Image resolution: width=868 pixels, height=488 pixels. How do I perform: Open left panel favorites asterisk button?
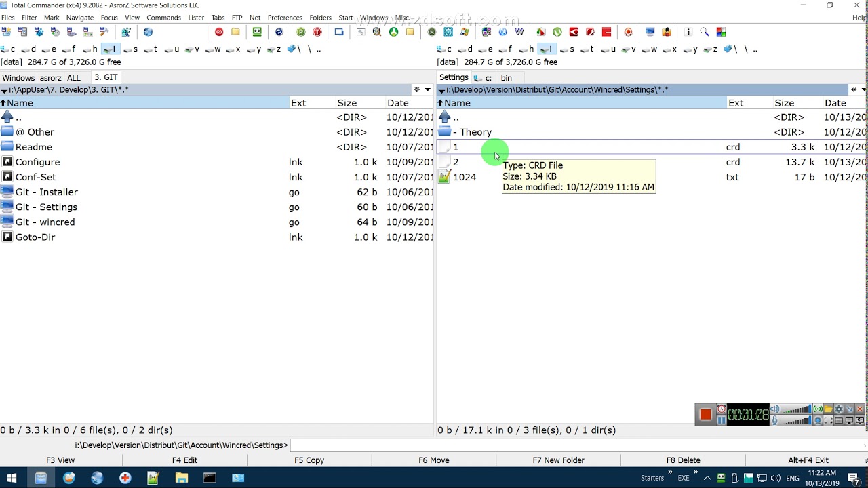coord(416,89)
